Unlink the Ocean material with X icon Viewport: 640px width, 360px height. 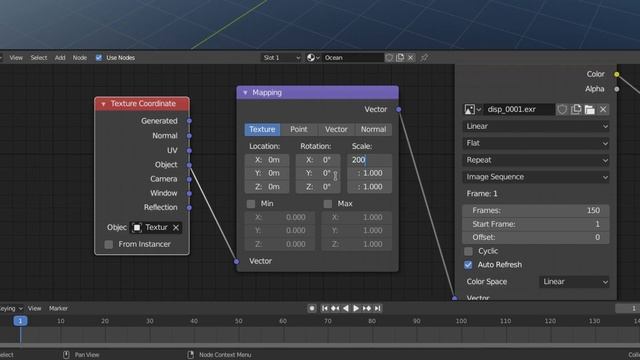tap(411, 58)
